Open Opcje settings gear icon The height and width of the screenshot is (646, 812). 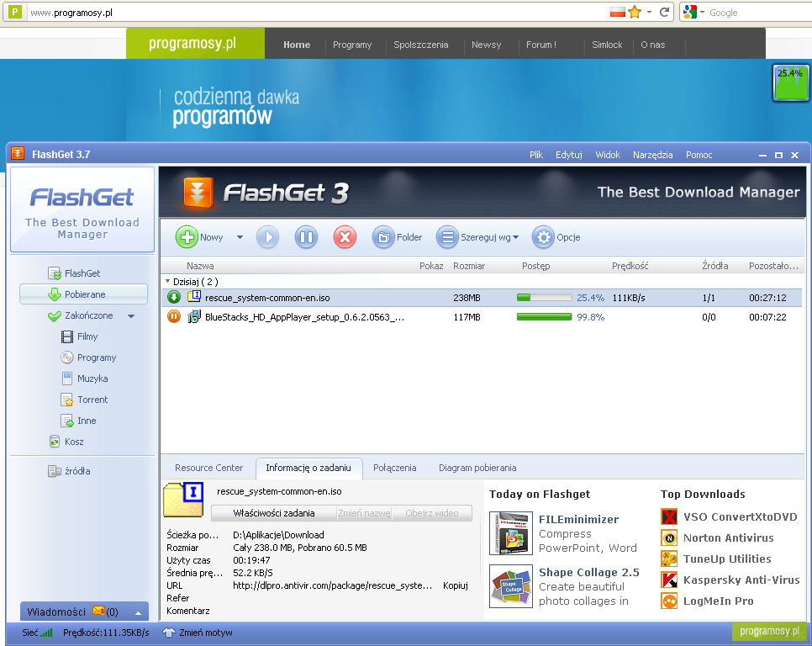[543, 237]
